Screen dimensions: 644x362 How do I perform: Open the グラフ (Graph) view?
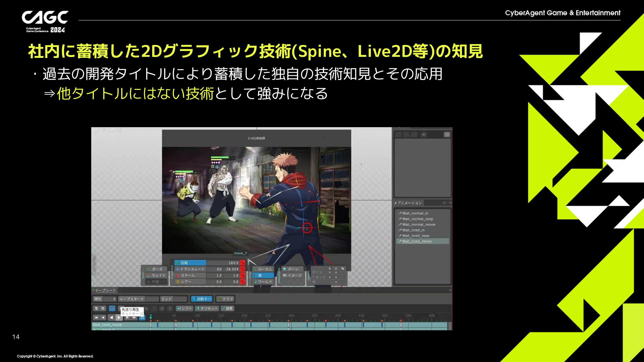(225, 299)
